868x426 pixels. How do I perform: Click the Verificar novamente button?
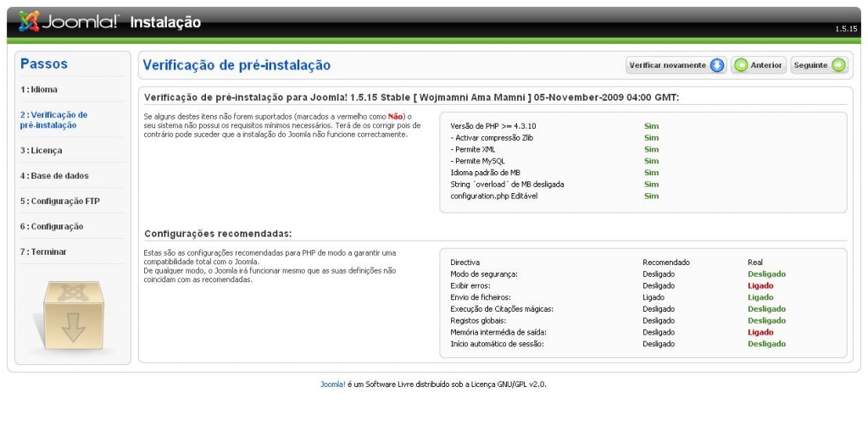676,65
